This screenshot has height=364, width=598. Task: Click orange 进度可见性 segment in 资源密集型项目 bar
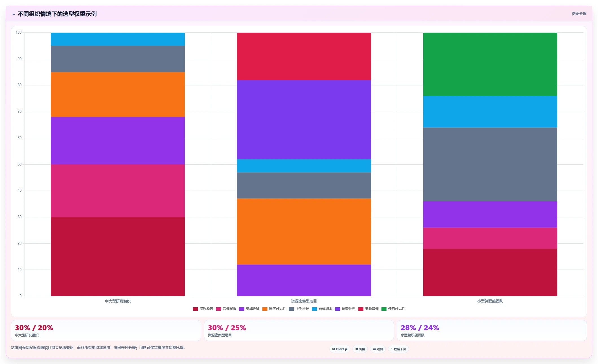coord(304,231)
